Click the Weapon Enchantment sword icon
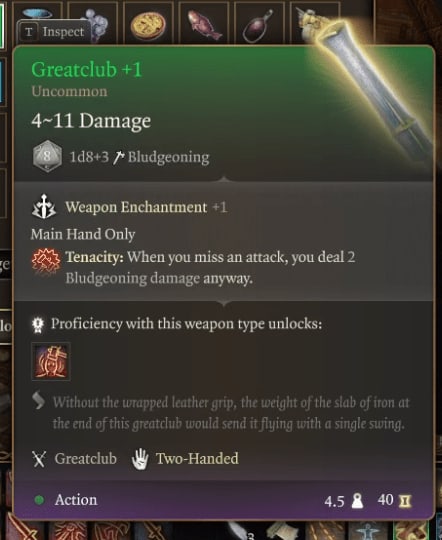442x540 pixels. click(x=44, y=207)
